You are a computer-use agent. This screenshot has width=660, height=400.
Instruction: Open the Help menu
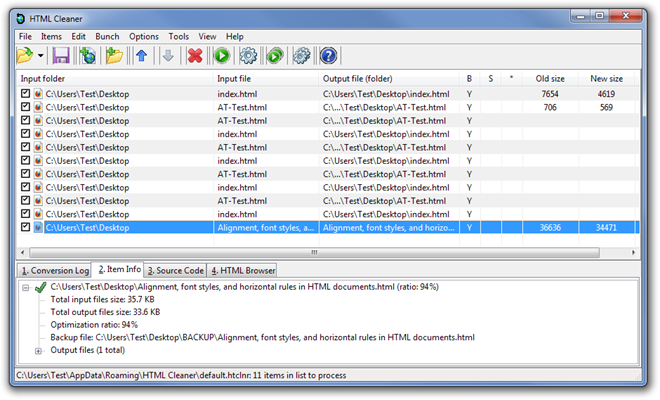[x=234, y=37]
